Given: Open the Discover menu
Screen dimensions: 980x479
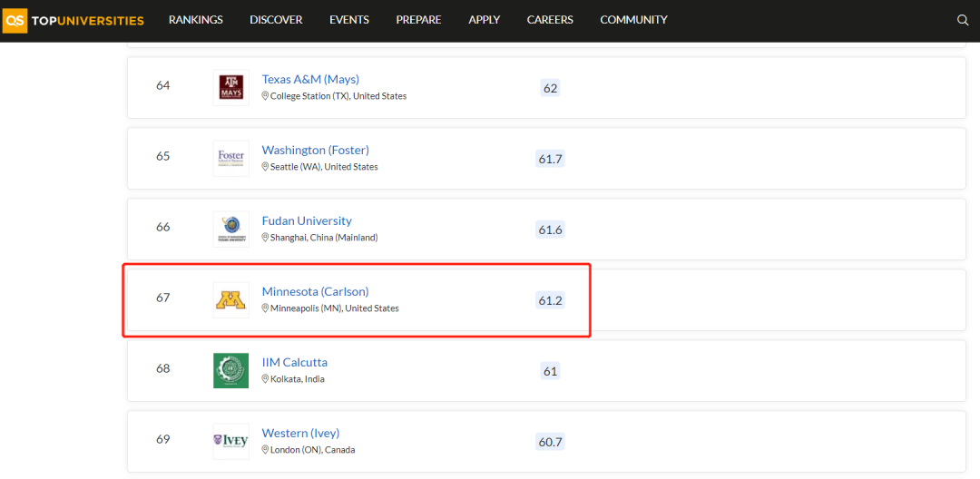Looking at the screenshot, I should coord(276,20).
